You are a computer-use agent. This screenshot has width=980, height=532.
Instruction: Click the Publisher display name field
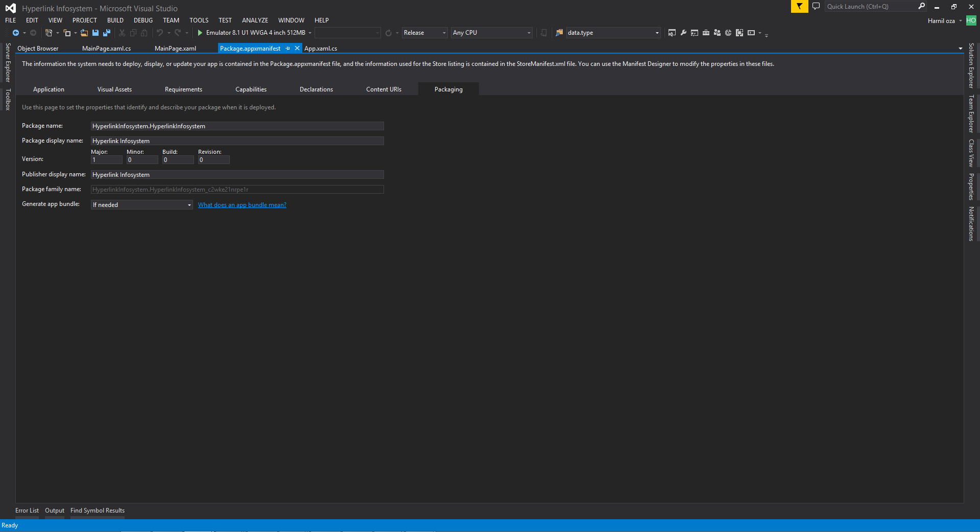click(x=237, y=175)
